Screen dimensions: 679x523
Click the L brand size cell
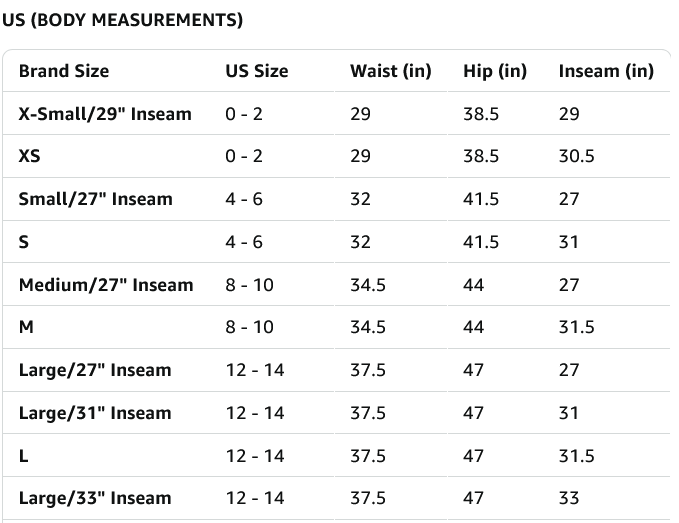[23, 456]
